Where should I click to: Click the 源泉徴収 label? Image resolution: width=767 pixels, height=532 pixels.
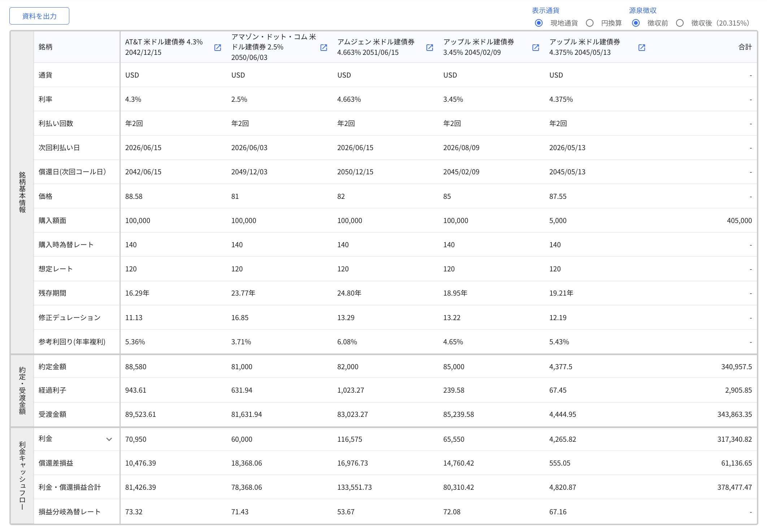(x=642, y=10)
